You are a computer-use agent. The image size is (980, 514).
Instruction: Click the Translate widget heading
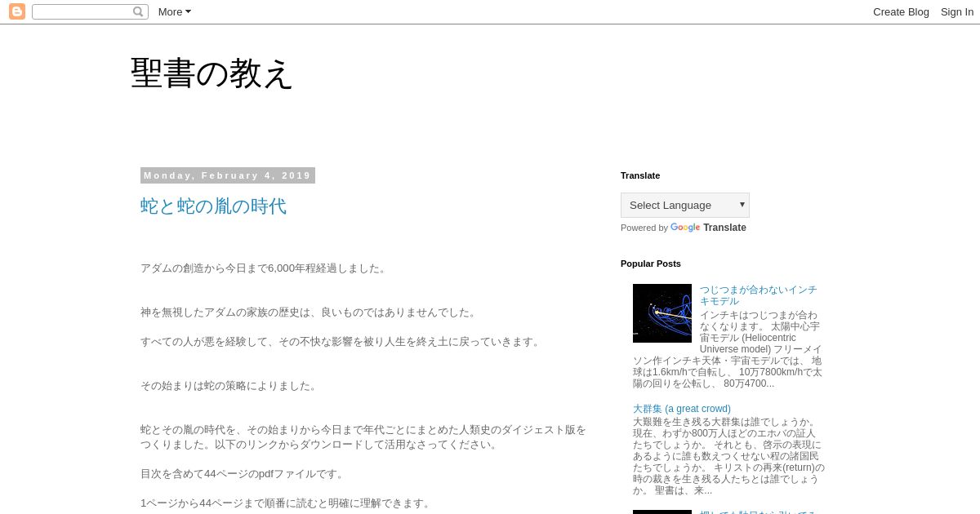click(640, 175)
